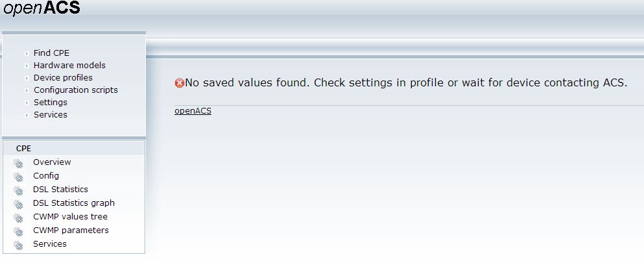Follow the openACS footer link
The image size is (644, 261).
(x=193, y=111)
